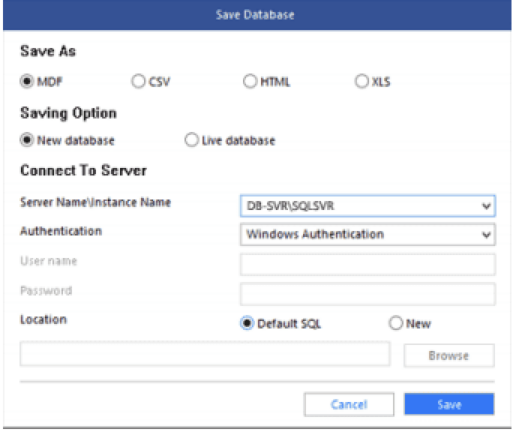Focus the Password text field

click(x=368, y=294)
